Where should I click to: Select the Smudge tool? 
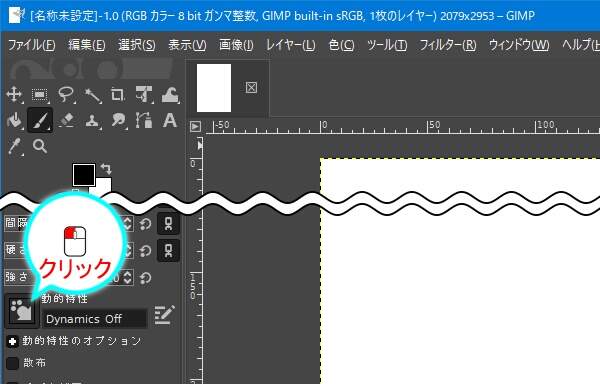tap(119, 120)
